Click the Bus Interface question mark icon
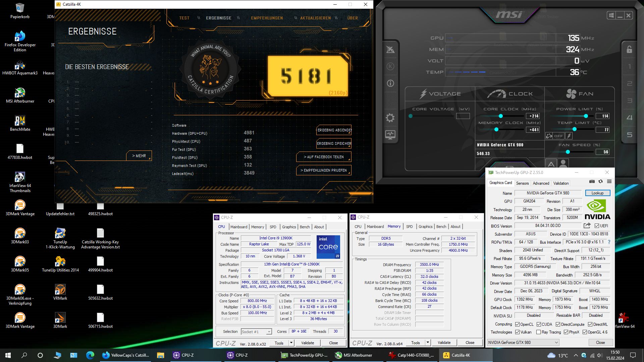 point(609,242)
